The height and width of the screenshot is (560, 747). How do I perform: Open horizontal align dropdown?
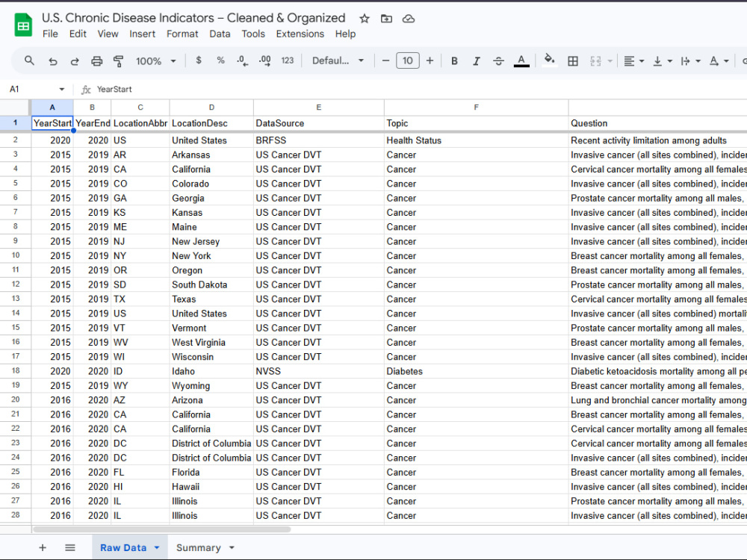633,61
